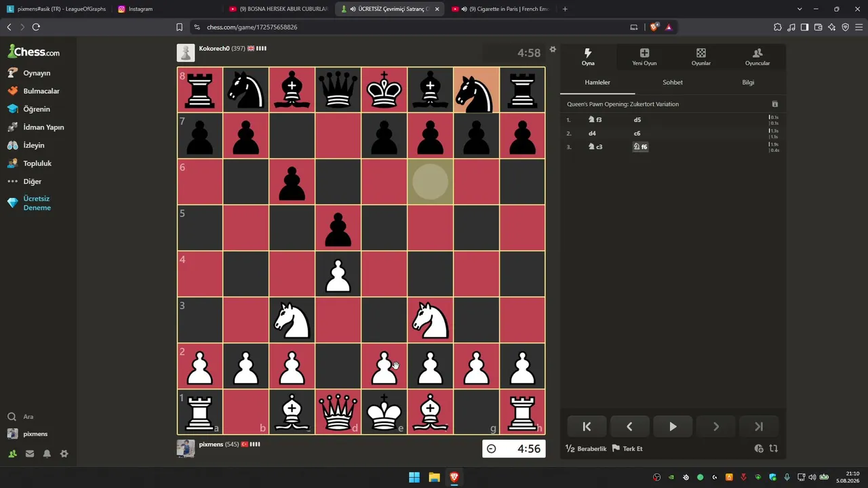Open board settings gear beside the opponent clock
Image resolution: width=868 pixels, height=488 pixels.
[553, 49]
